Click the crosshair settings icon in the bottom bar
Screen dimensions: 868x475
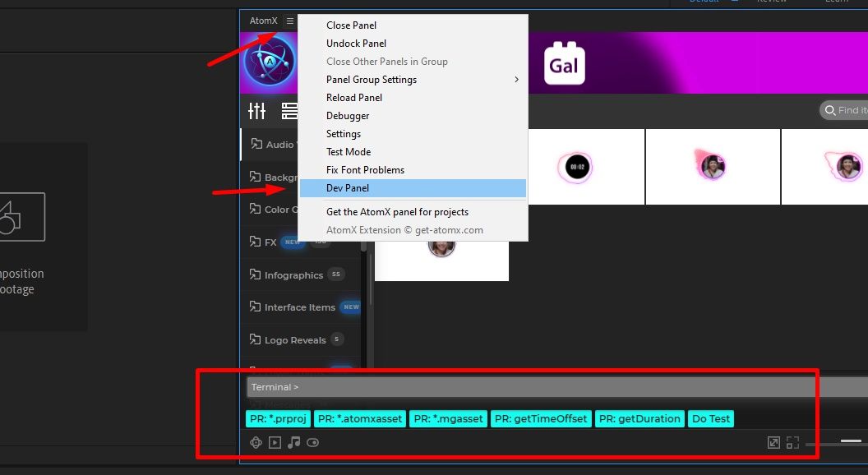[x=256, y=442]
